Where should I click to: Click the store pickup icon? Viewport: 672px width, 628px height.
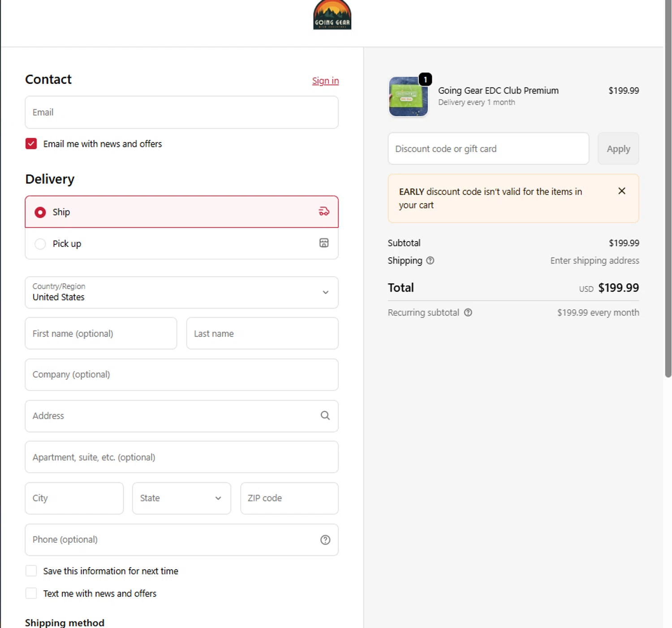click(324, 243)
